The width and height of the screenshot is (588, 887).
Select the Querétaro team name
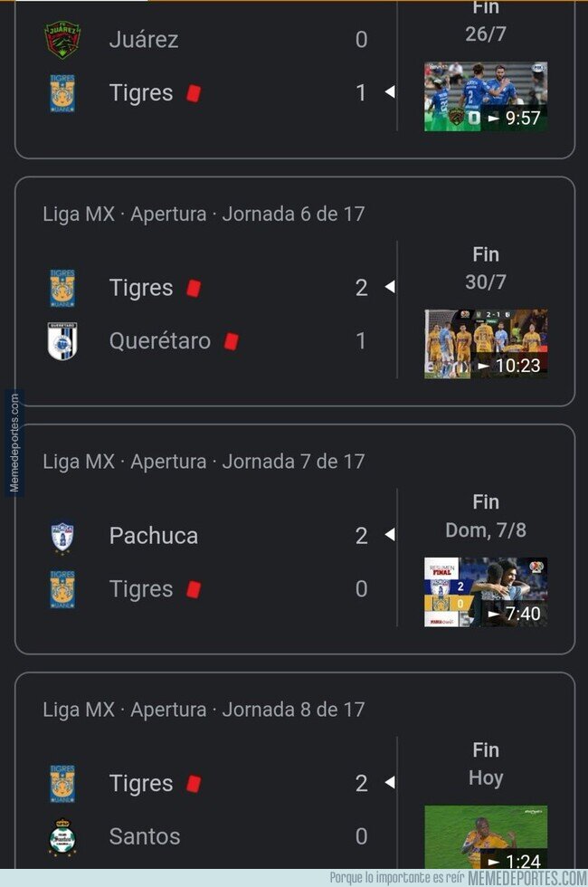tap(160, 341)
